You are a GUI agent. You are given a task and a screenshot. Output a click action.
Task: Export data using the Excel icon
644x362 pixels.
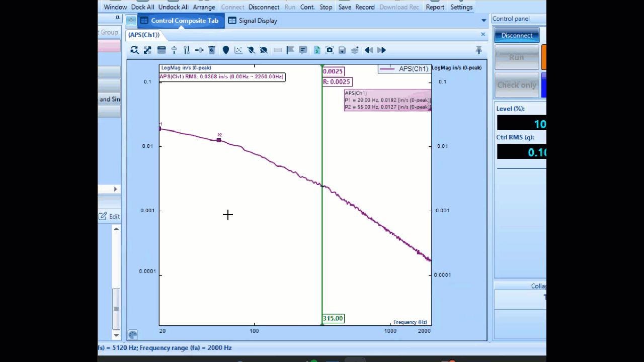317,50
